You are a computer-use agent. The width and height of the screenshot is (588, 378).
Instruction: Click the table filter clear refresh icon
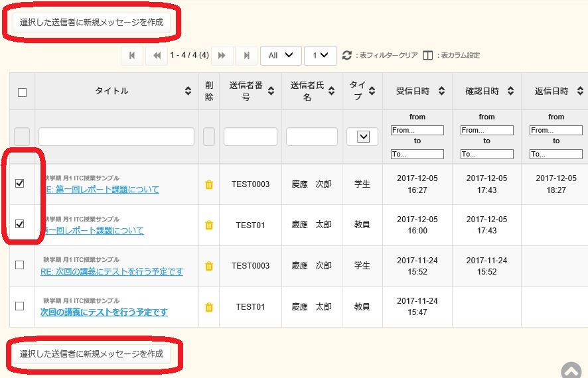click(x=346, y=56)
